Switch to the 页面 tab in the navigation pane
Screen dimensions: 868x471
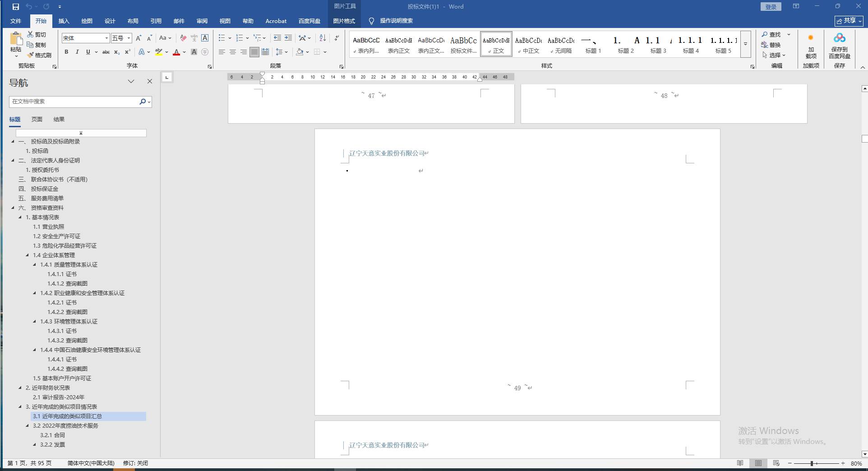coord(37,120)
